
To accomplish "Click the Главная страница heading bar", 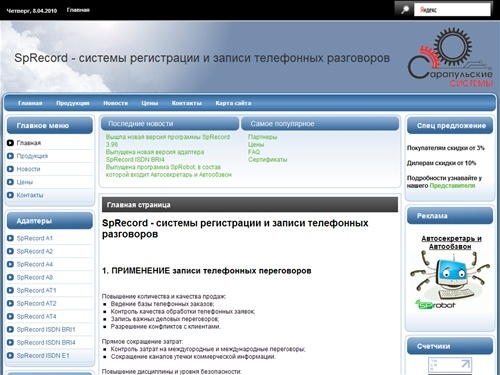I will tap(250, 205).
